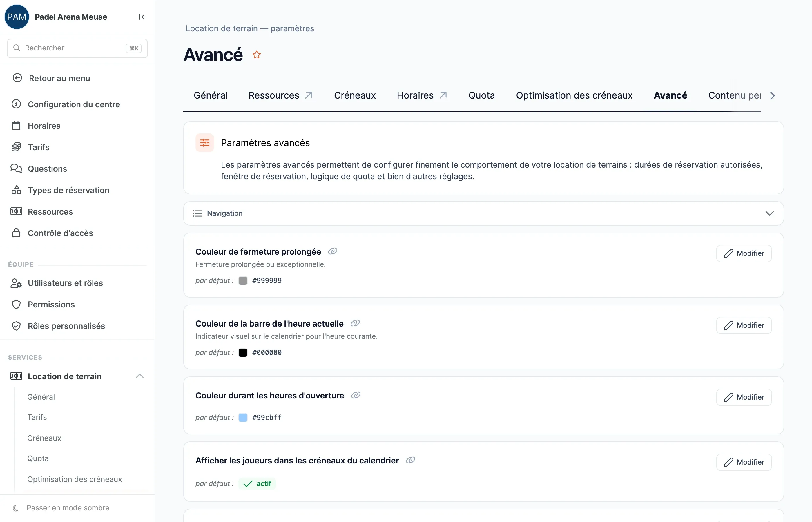This screenshot has width=812, height=522.
Task: Click the Retour au menu back arrow icon
Action: coord(17,78)
